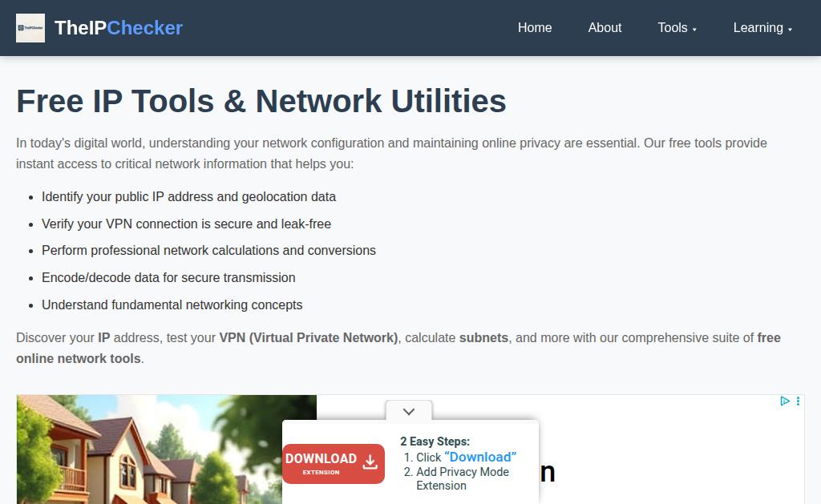Image resolution: width=821 pixels, height=504 pixels.
Task: Click the blue "Download" text in steps
Action: [480, 457]
